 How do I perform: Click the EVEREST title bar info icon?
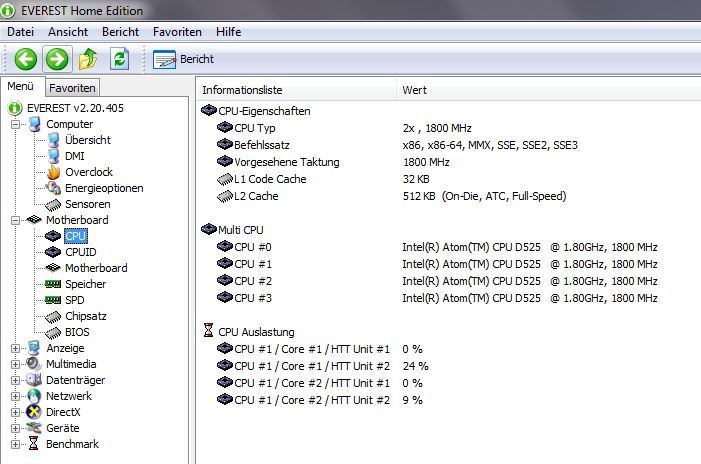(x=8, y=10)
